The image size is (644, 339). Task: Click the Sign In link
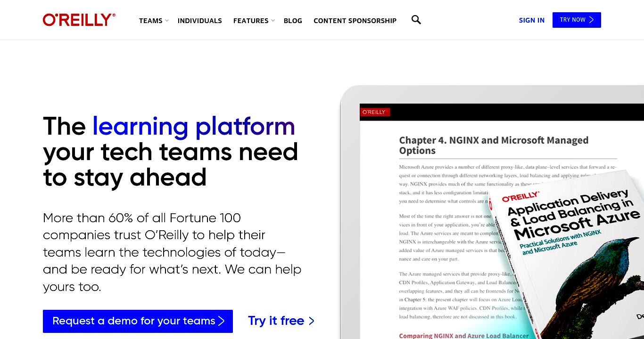click(x=531, y=20)
